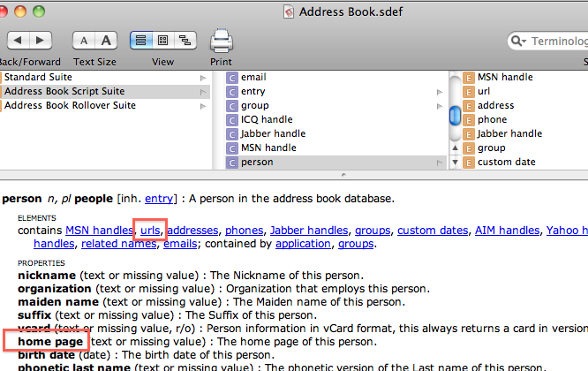
Task: Click the split pane resize handle
Action: click(x=343, y=175)
